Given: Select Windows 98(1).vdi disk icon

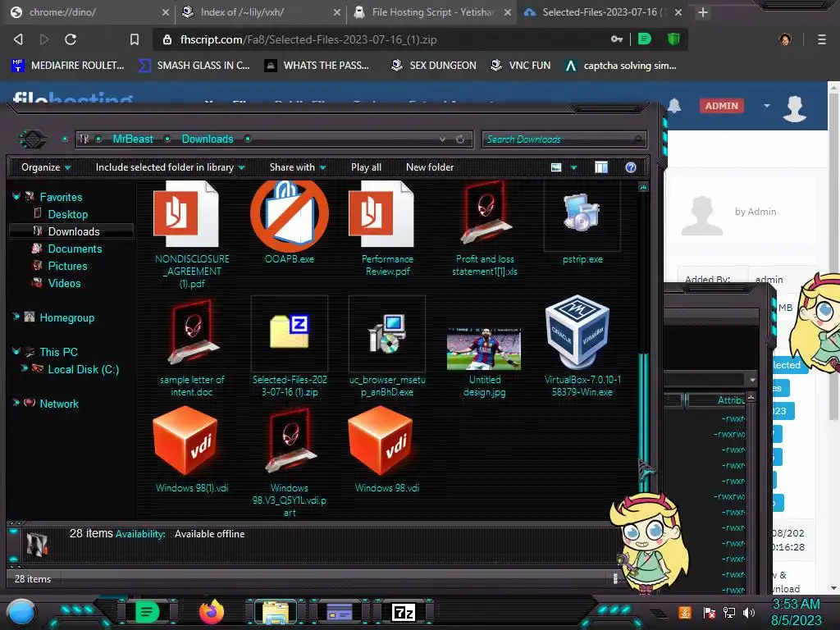Looking at the screenshot, I should [185, 441].
